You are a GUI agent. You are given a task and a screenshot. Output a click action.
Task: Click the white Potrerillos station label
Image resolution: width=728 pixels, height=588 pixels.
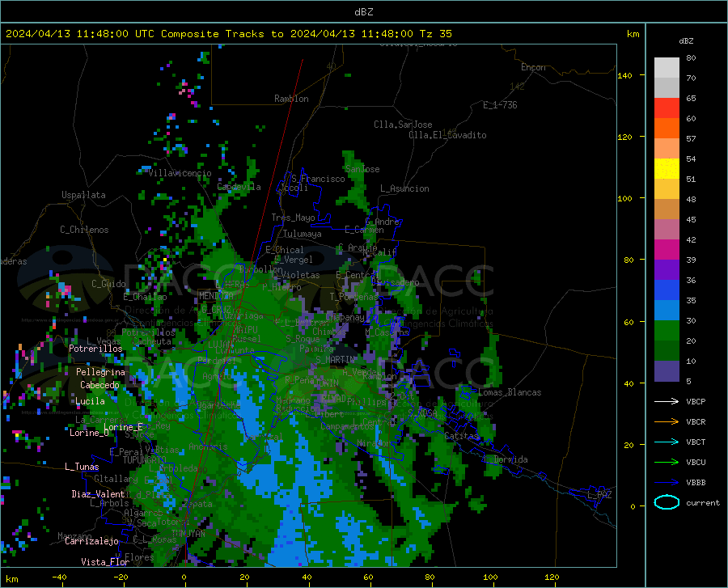pyautogui.click(x=95, y=349)
